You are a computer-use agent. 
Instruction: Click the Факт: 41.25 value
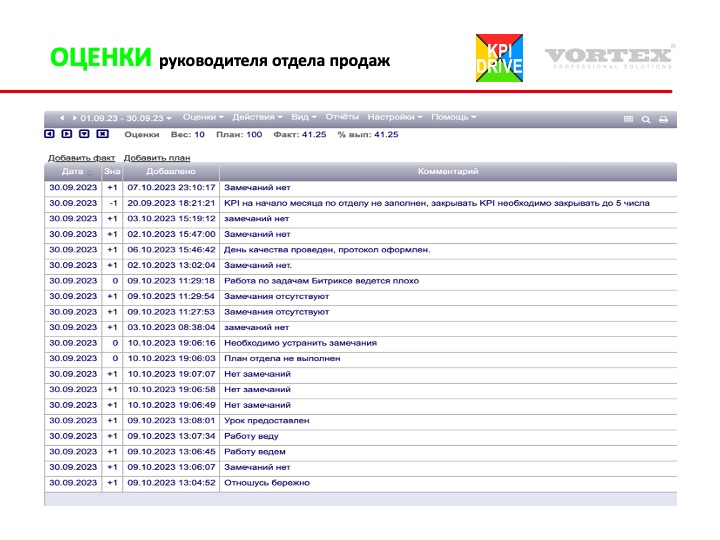299,135
